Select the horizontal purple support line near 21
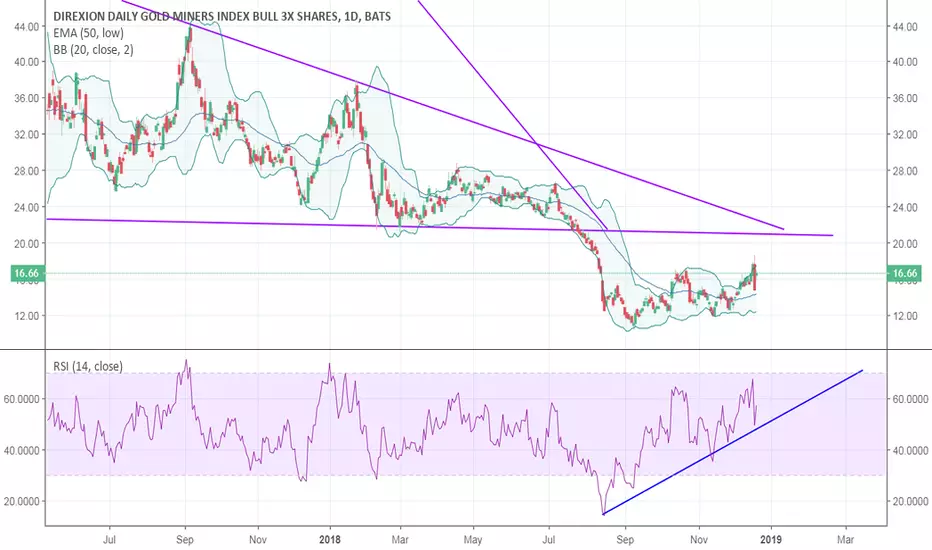This screenshot has height=550, width=932. (440, 227)
